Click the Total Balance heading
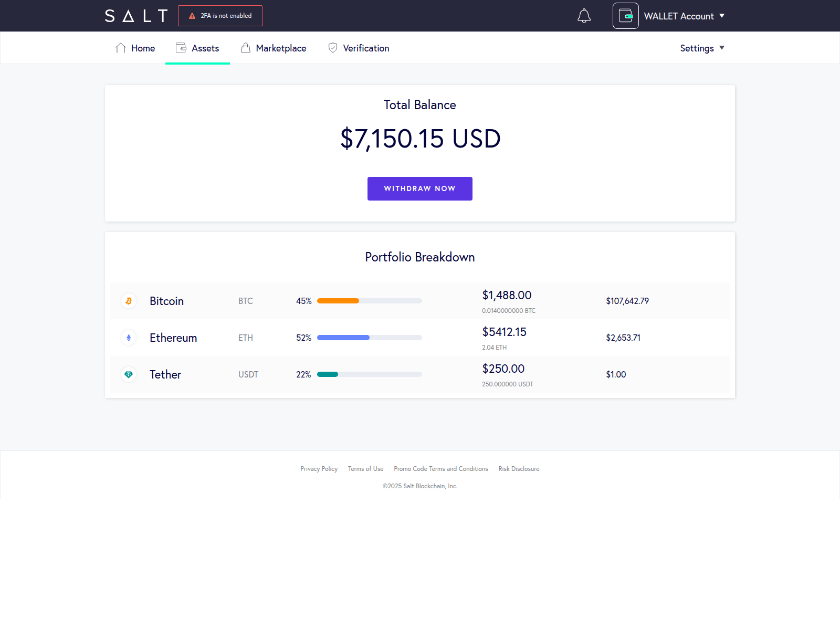840x630 pixels. click(420, 105)
